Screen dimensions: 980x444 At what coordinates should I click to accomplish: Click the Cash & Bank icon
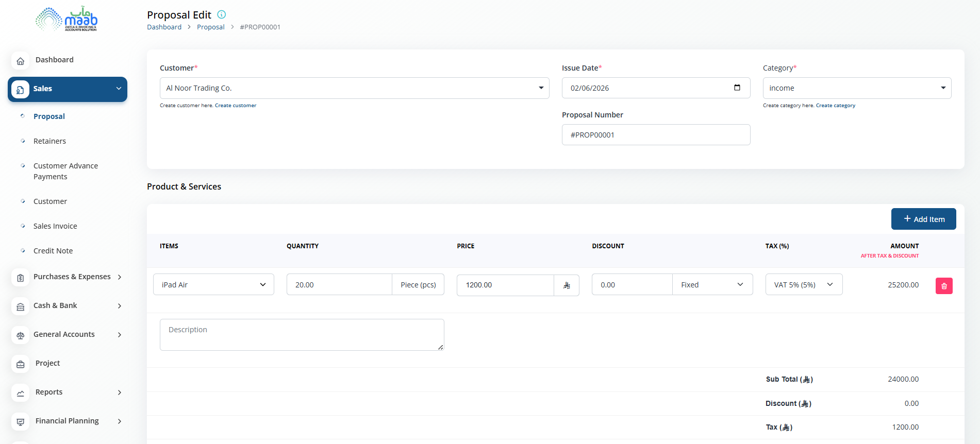21,306
